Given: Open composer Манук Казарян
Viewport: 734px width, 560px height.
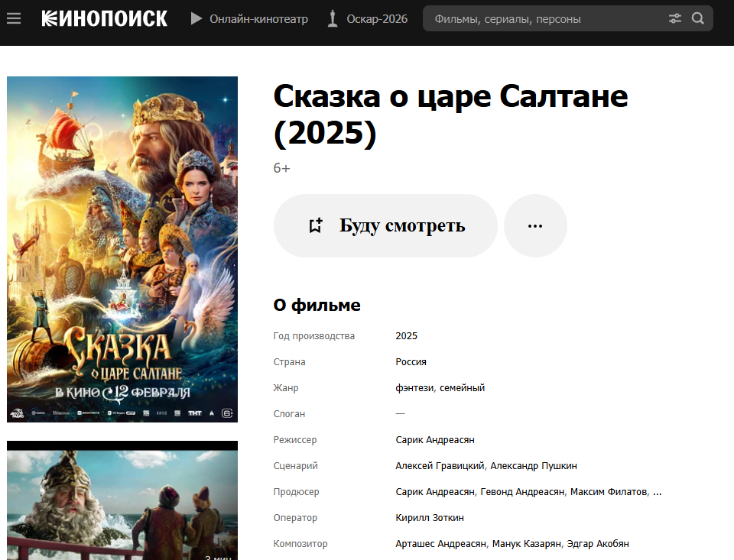Looking at the screenshot, I should point(527,544).
